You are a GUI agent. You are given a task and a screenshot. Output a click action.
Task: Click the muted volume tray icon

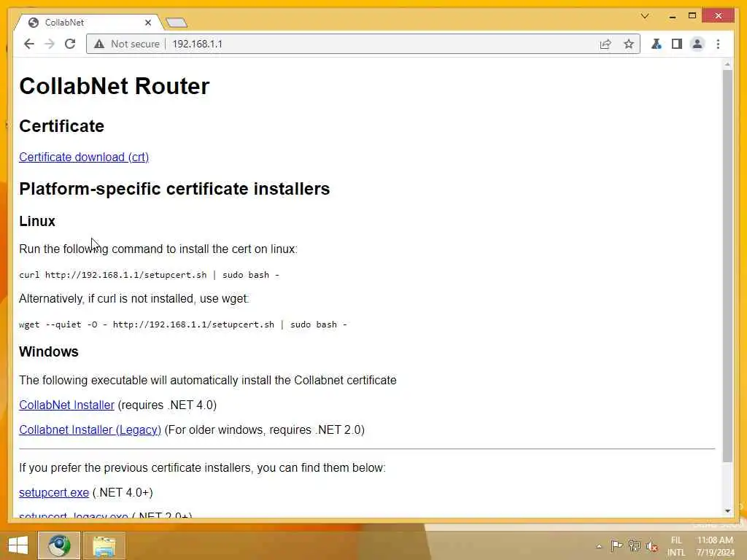coord(652,546)
